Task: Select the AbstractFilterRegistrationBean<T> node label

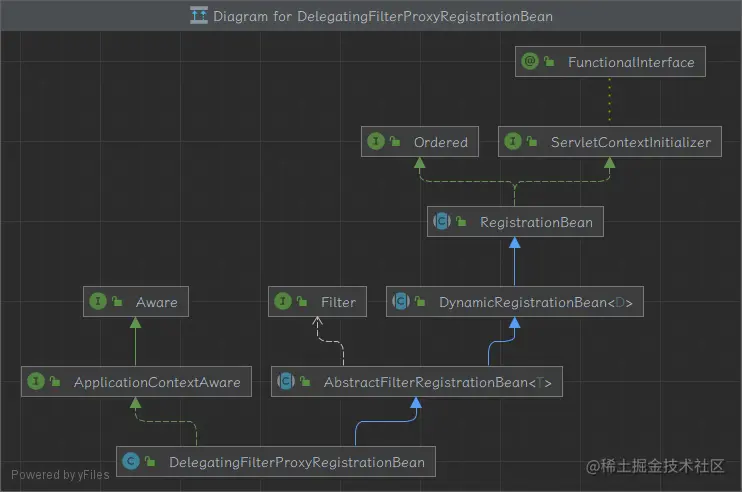Action: [x=438, y=382]
